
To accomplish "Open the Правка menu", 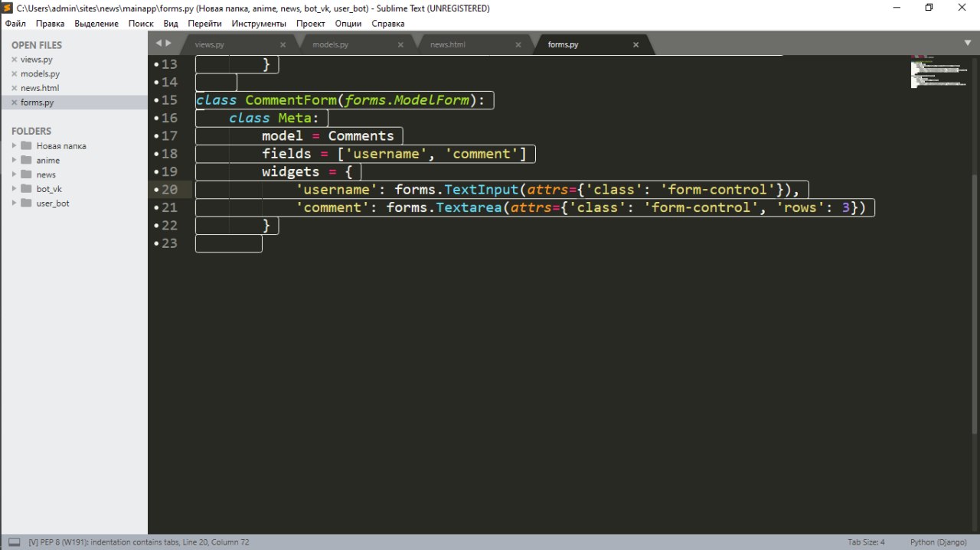I will pyautogui.click(x=50, y=24).
